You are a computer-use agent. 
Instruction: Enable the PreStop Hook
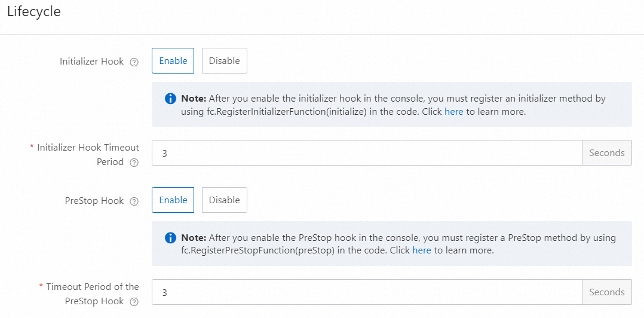(x=173, y=200)
